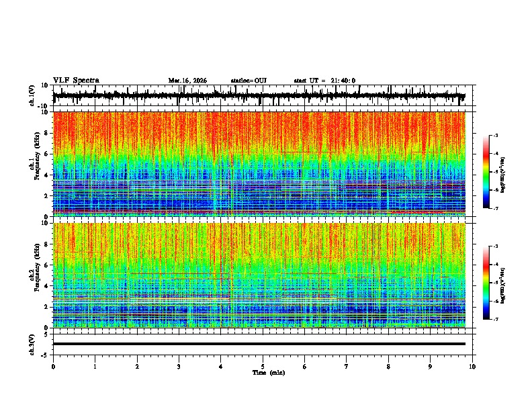The height and width of the screenshot is (411, 532).
Task: Click the start UT 21:40:0 text
Action: click(x=324, y=81)
